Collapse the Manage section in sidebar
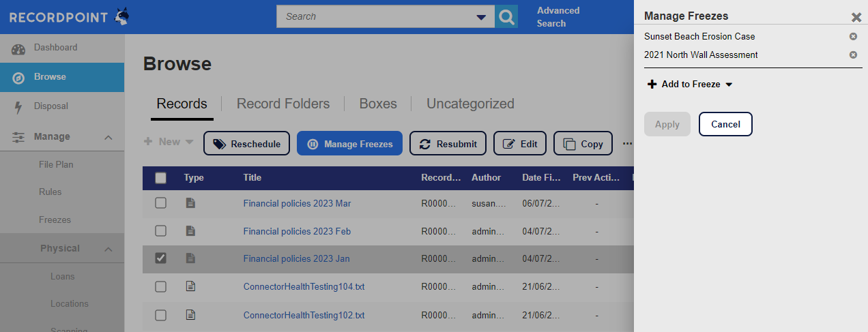The height and width of the screenshot is (332, 868). (x=108, y=137)
